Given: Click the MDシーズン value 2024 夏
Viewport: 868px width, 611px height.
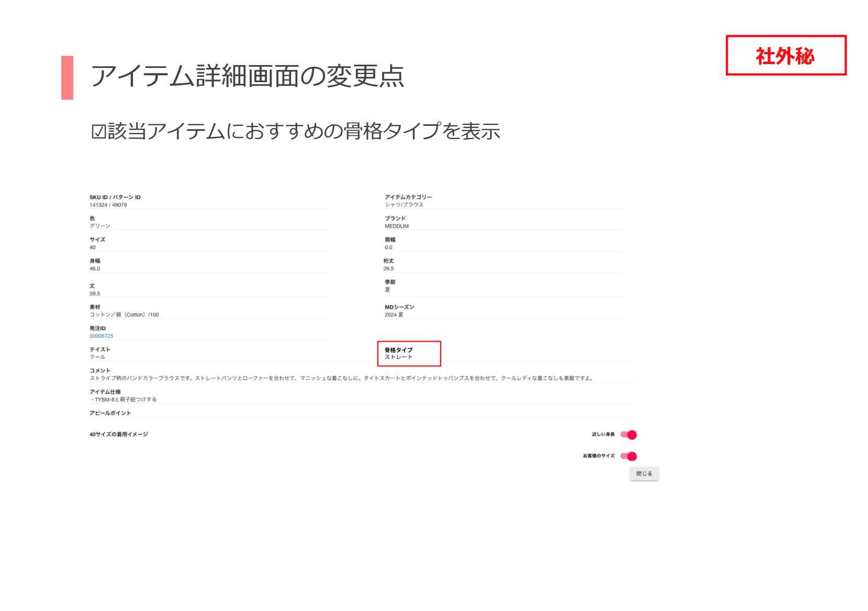Looking at the screenshot, I should 394,315.
